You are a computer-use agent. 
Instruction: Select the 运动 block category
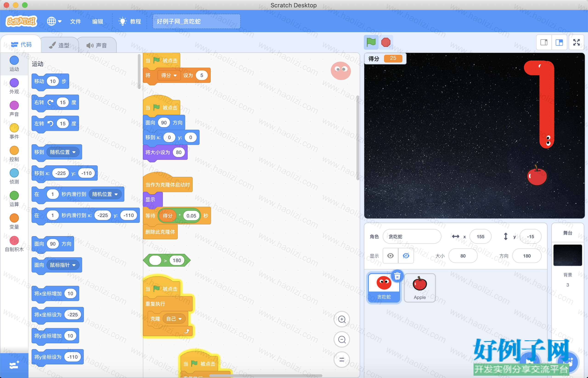click(14, 64)
